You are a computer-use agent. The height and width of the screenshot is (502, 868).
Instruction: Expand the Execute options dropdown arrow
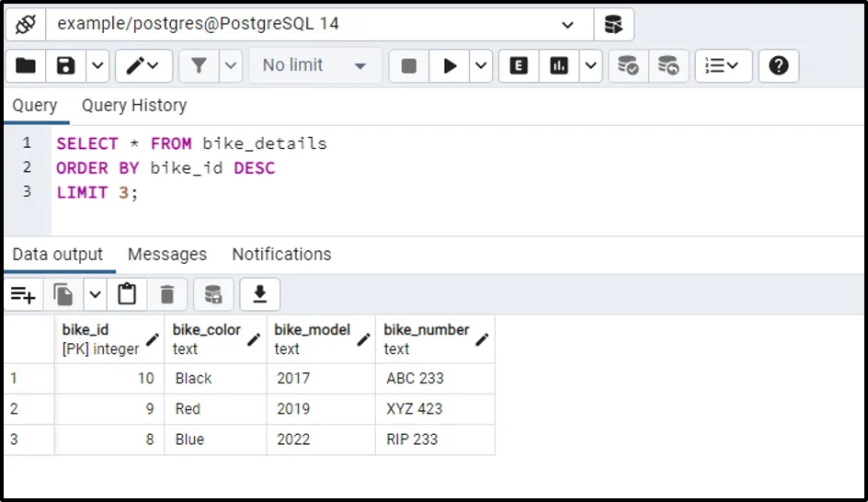coord(482,65)
